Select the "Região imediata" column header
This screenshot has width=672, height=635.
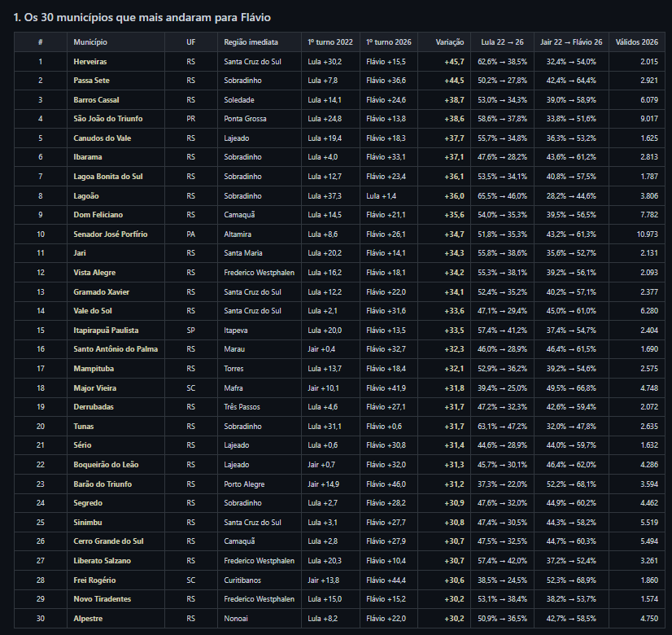tap(251, 42)
